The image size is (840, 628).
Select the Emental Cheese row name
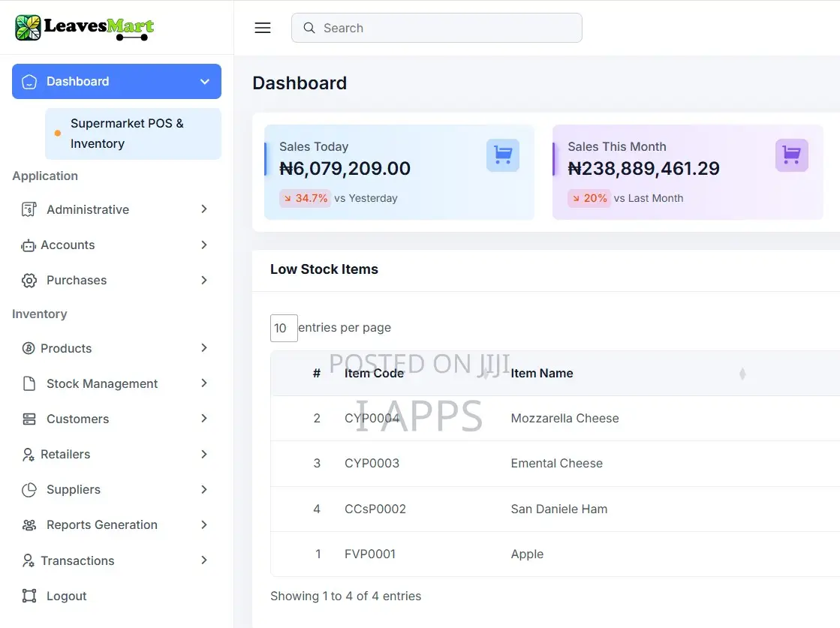tap(556, 464)
